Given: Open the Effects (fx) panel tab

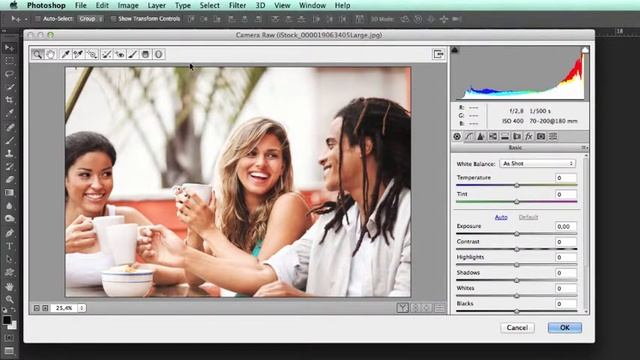Looking at the screenshot, I should pos(529,136).
